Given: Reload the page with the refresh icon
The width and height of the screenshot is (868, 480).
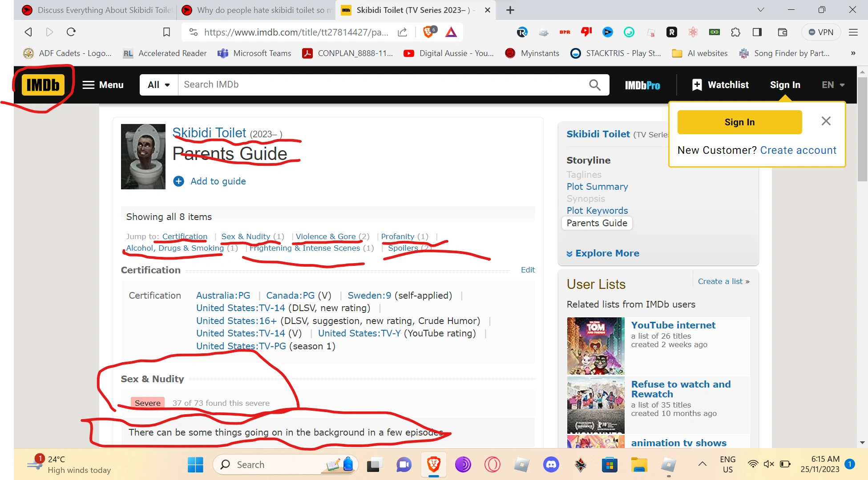Looking at the screenshot, I should pyautogui.click(x=71, y=32).
